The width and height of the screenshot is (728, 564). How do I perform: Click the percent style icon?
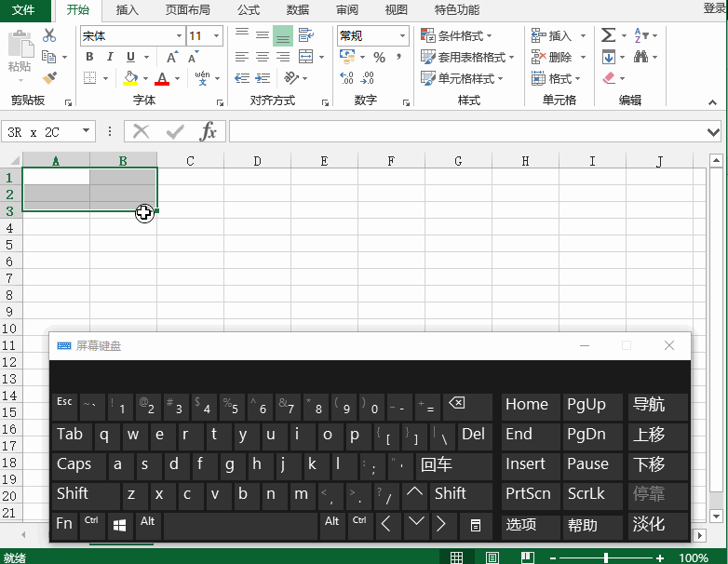pyautogui.click(x=379, y=58)
